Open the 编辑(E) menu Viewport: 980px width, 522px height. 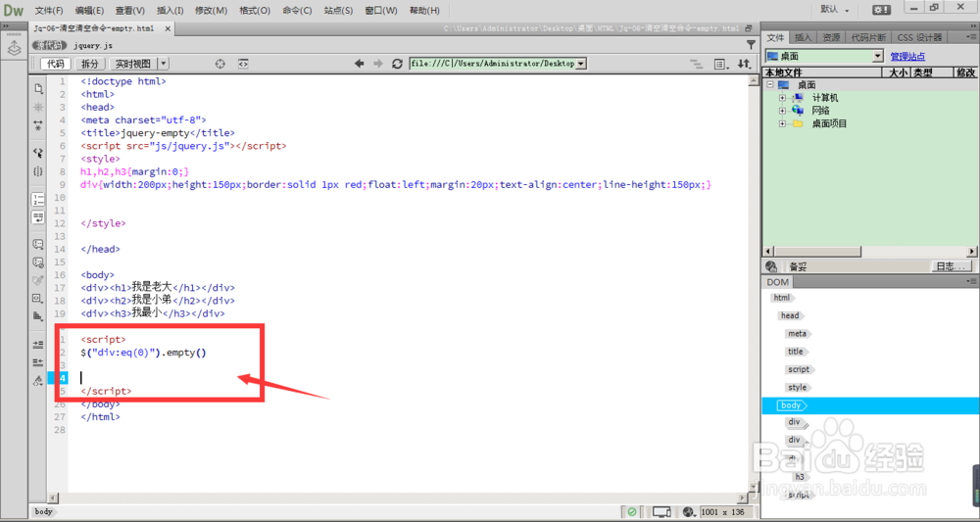(90, 11)
